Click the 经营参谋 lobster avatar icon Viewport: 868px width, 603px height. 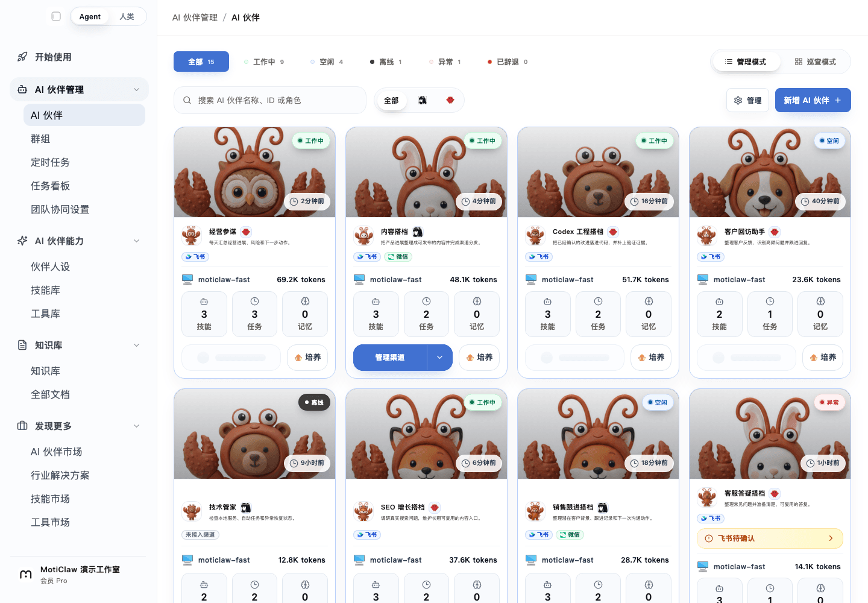pyautogui.click(x=192, y=236)
